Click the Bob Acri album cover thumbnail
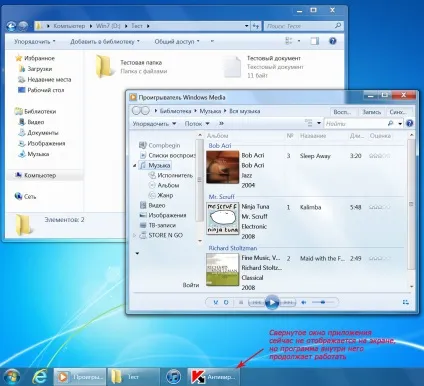Image resolution: width=424 pixels, height=386 pixels. coord(222,167)
